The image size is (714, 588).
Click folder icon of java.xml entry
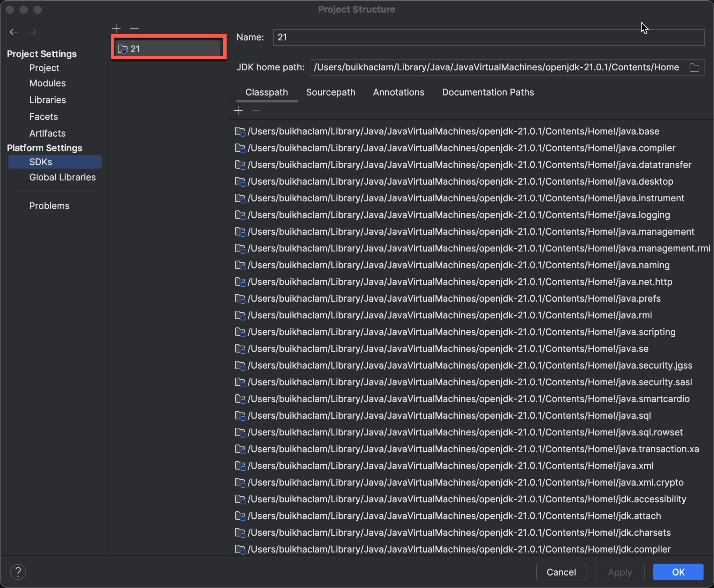240,466
